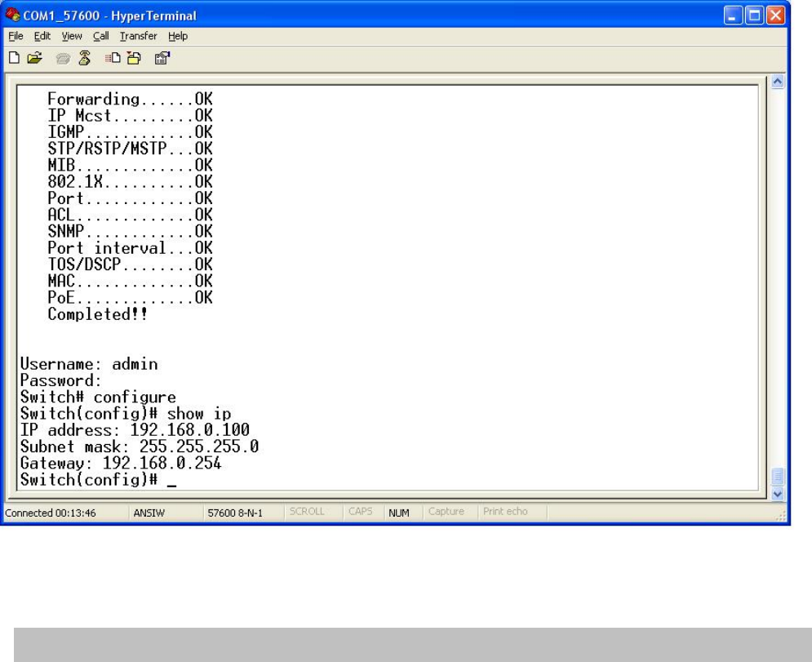812x662 pixels.
Task: Click the New connection toolbar icon
Action: click(x=15, y=58)
